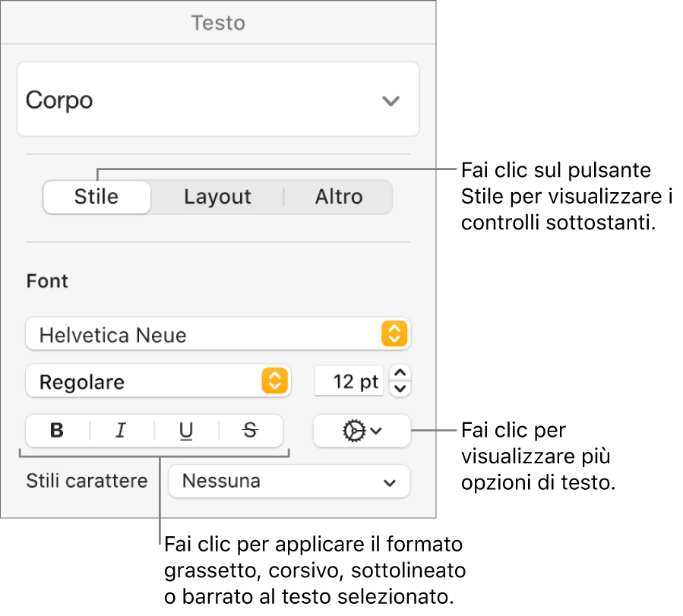Toggle bold formatting with the B button

coord(58,431)
